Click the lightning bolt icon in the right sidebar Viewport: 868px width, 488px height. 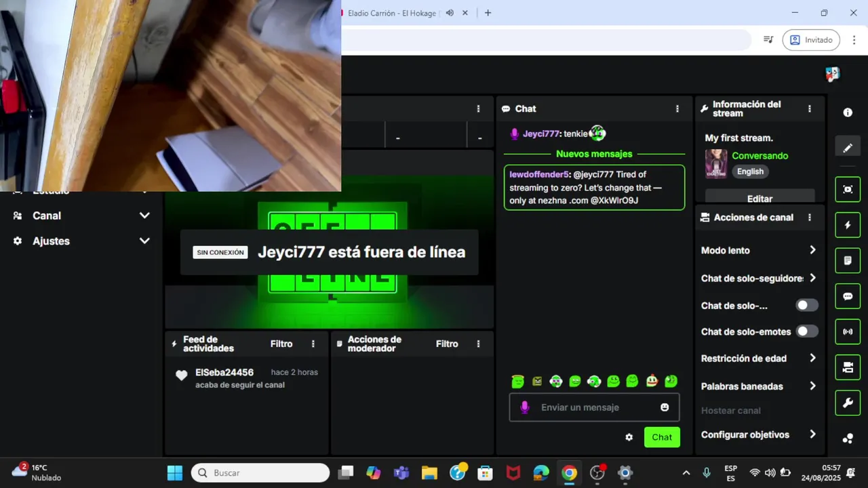848,225
